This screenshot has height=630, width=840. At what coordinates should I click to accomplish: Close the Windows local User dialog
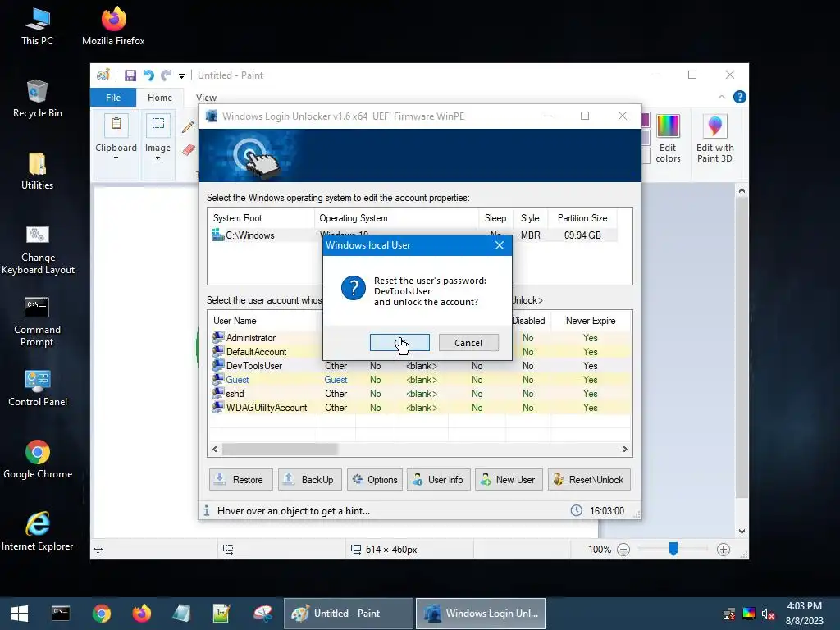[x=500, y=245]
